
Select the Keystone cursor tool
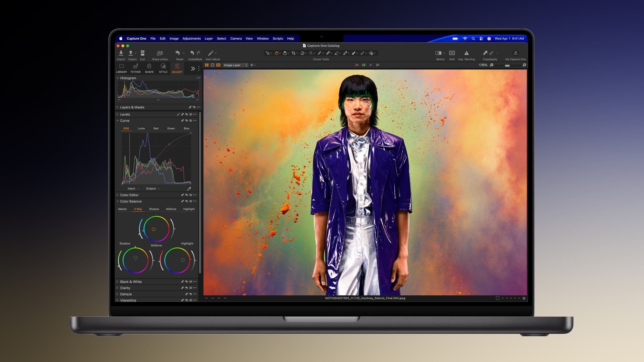coord(311,53)
